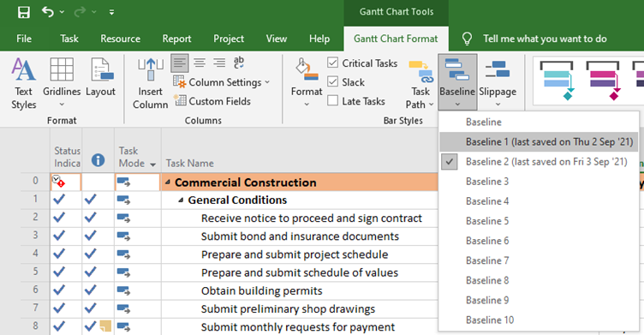The width and height of the screenshot is (644, 335).
Task: Click the Undo arrow icon
Action: pos(48,12)
